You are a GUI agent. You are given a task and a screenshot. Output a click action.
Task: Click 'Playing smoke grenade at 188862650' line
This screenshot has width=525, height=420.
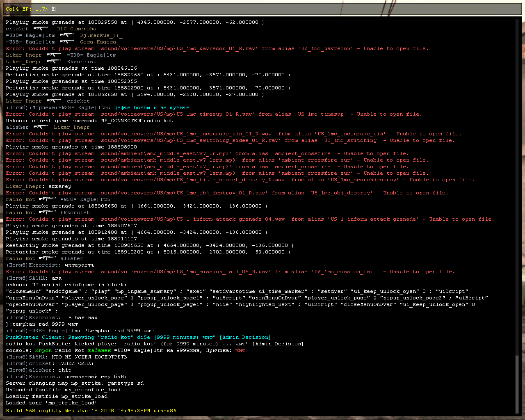[x=135, y=94]
